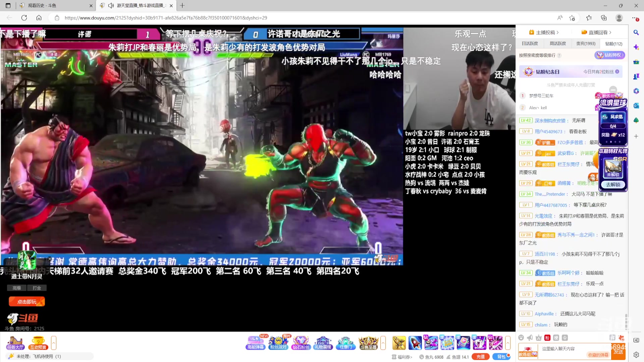Expand the center activity icons arrow

tap(383, 343)
